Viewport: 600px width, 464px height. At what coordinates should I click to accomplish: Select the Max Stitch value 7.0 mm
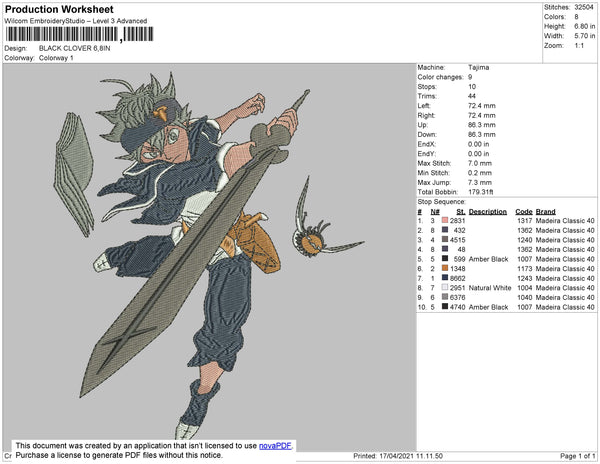pyautogui.click(x=480, y=163)
